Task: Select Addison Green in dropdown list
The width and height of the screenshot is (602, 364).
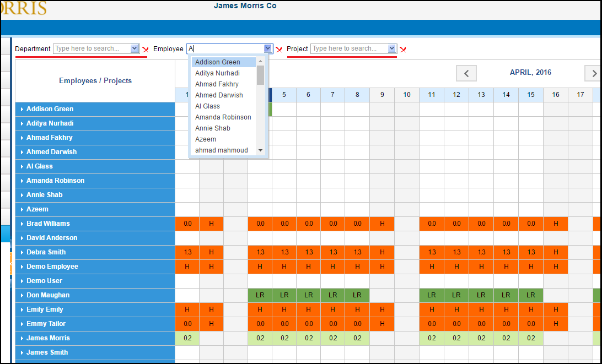Action: 223,62
